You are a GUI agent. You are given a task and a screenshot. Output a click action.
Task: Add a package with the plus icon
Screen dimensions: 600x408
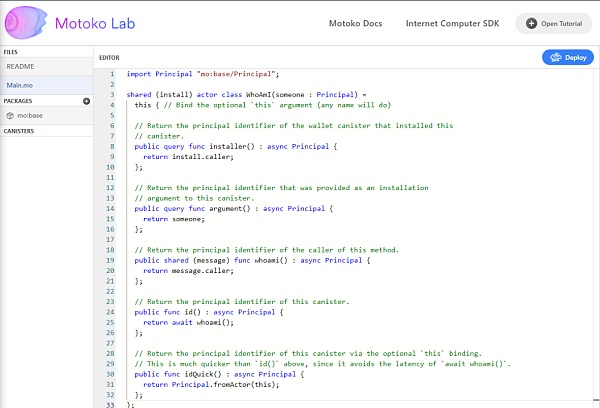[86, 101]
